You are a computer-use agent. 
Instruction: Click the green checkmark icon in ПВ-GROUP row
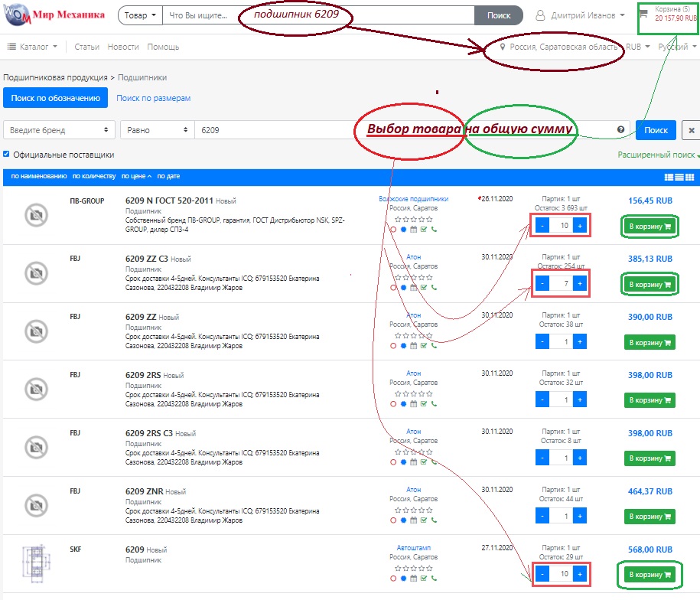424,230
